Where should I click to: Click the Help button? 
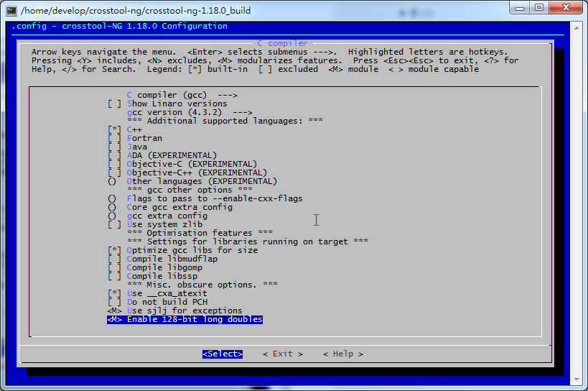point(343,354)
